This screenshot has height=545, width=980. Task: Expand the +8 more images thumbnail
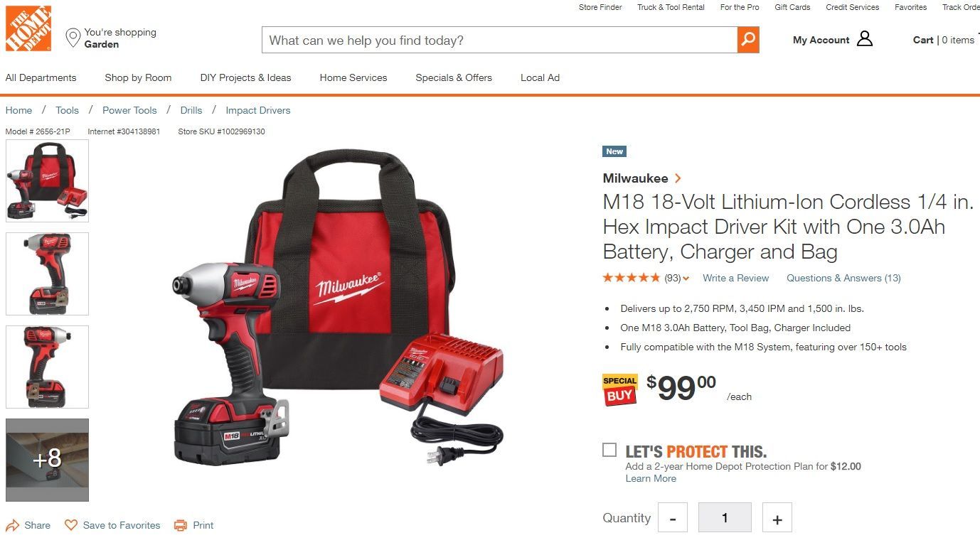pos(48,460)
